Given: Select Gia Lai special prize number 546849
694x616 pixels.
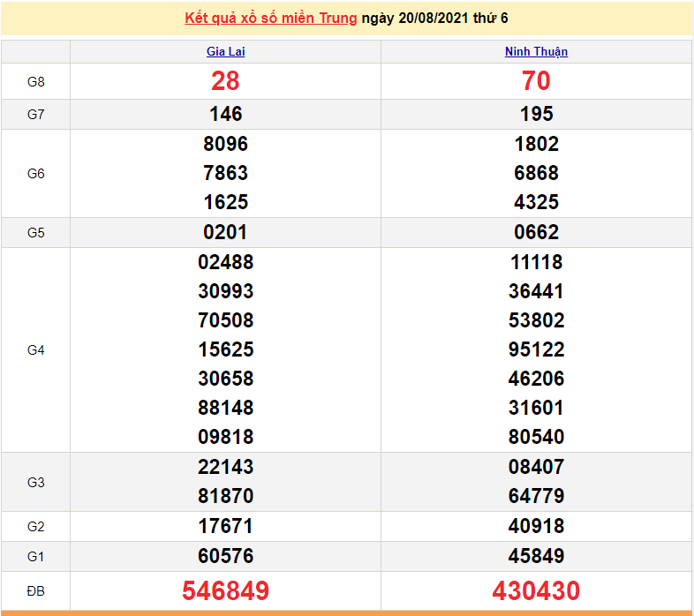Looking at the screenshot, I should 225,590.
